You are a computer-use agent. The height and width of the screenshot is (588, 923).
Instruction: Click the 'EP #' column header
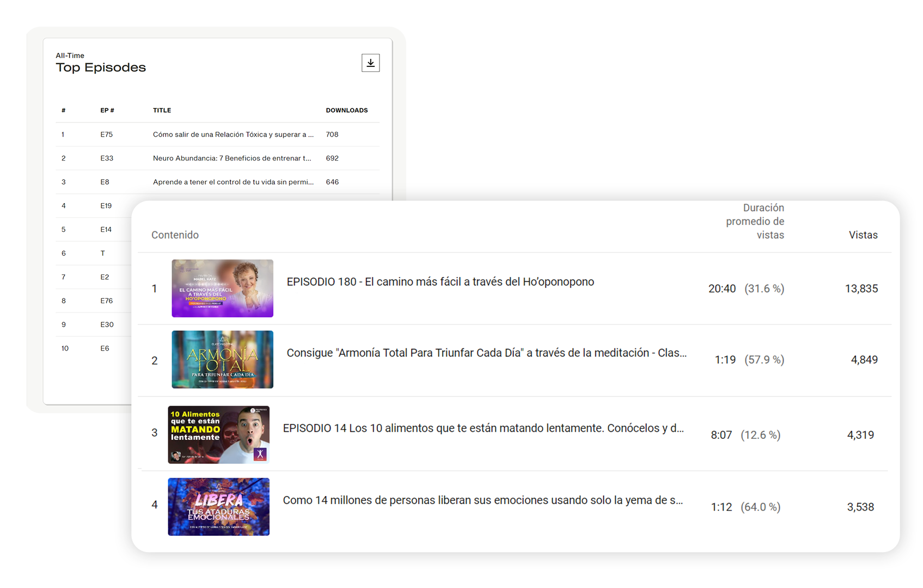107,111
